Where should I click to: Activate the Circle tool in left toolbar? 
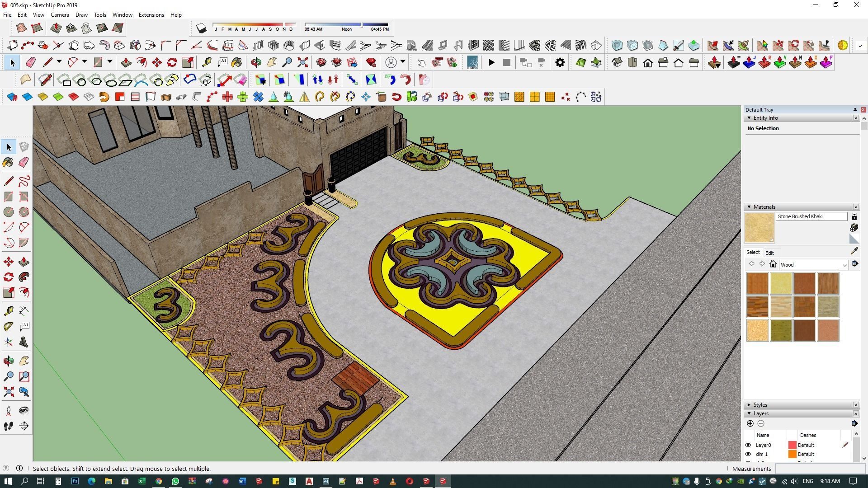(9, 212)
